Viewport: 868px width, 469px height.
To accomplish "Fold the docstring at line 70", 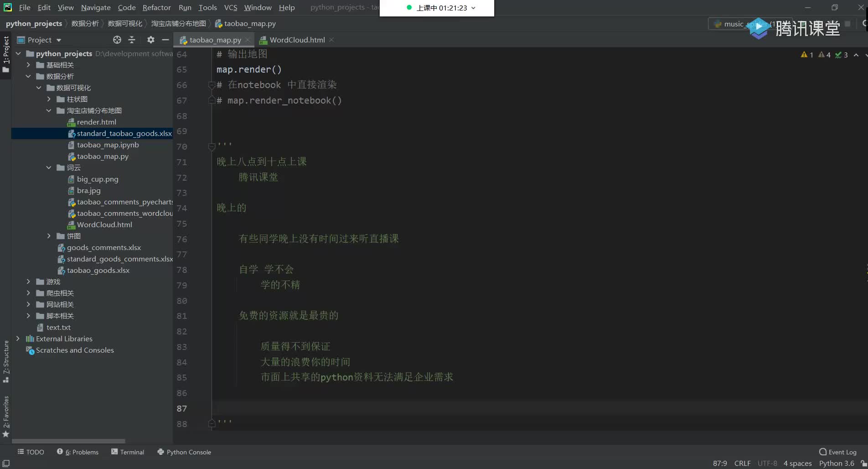I will [212, 146].
